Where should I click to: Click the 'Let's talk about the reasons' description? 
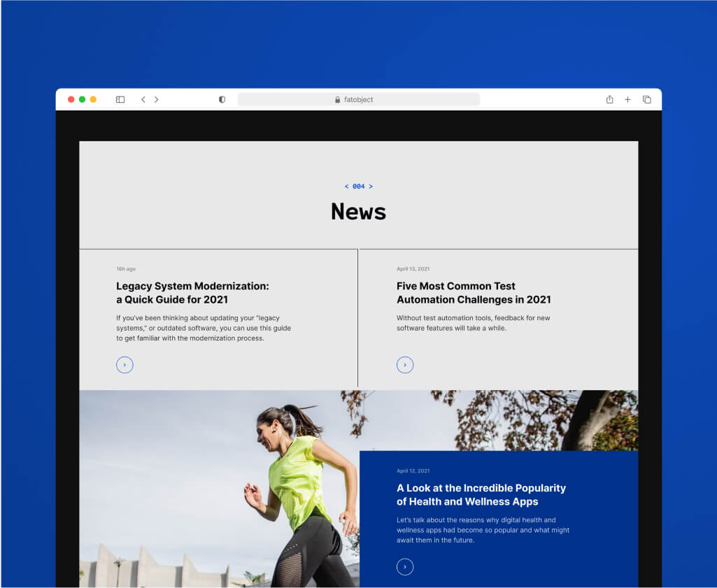(x=483, y=530)
